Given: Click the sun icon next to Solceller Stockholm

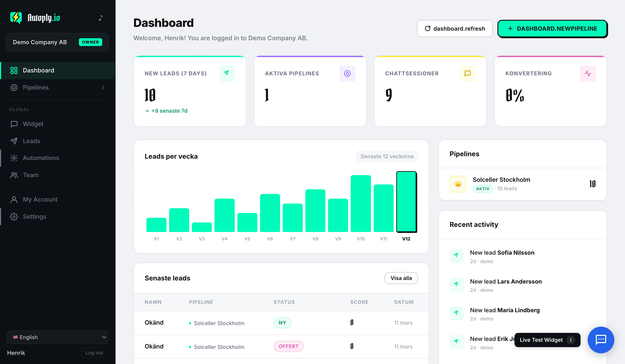Looking at the screenshot, I should (458, 184).
